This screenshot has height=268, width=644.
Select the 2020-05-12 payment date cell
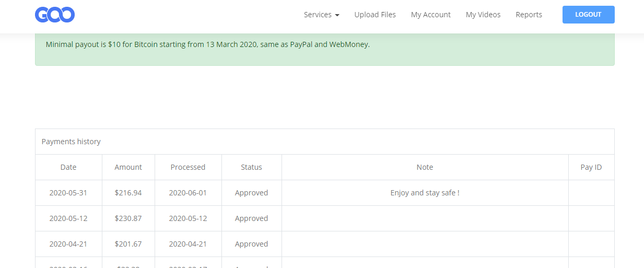(68, 218)
